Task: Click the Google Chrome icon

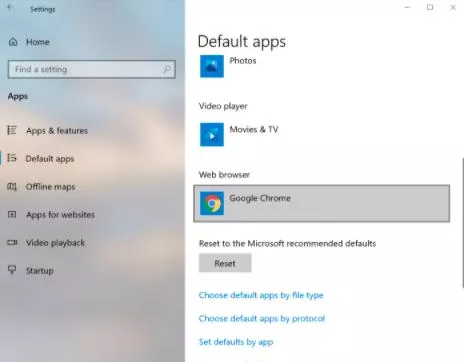Action: pyautogui.click(x=212, y=203)
